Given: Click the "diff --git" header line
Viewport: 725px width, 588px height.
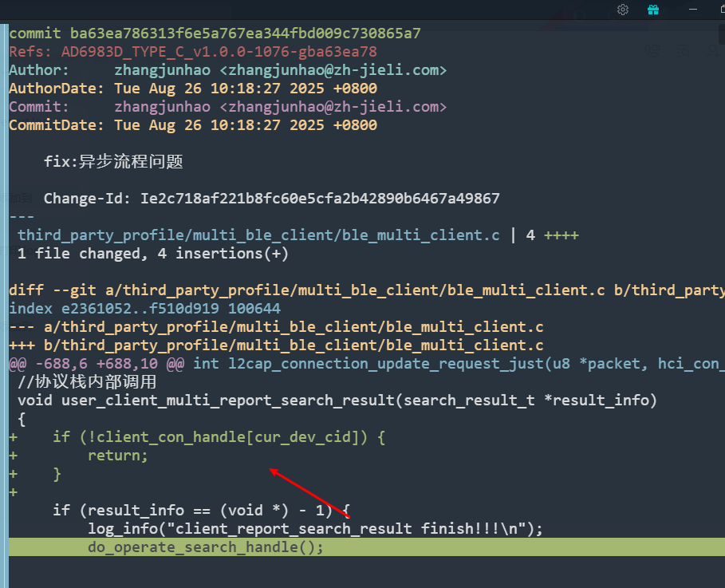Looking at the screenshot, I should pyautogui.click(x=367, y=290).
